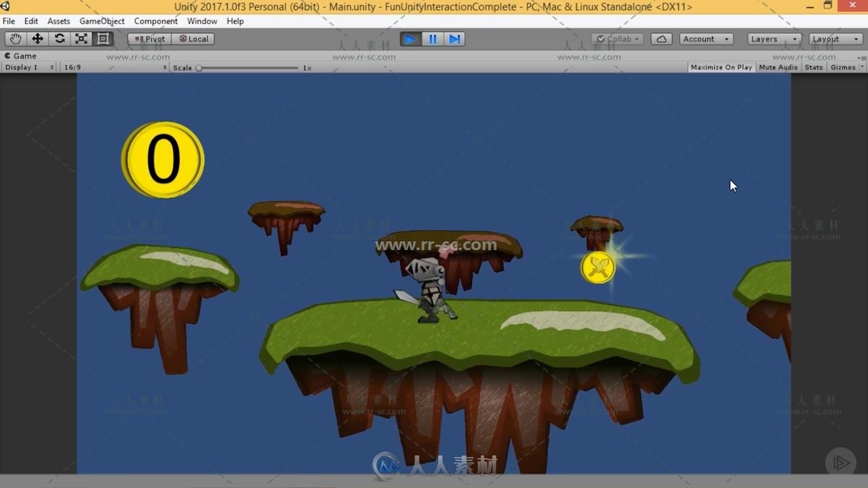Open the Display 1 dropdown
The width and height of the screenshot is (868, 488).
[x=29, y=67]
